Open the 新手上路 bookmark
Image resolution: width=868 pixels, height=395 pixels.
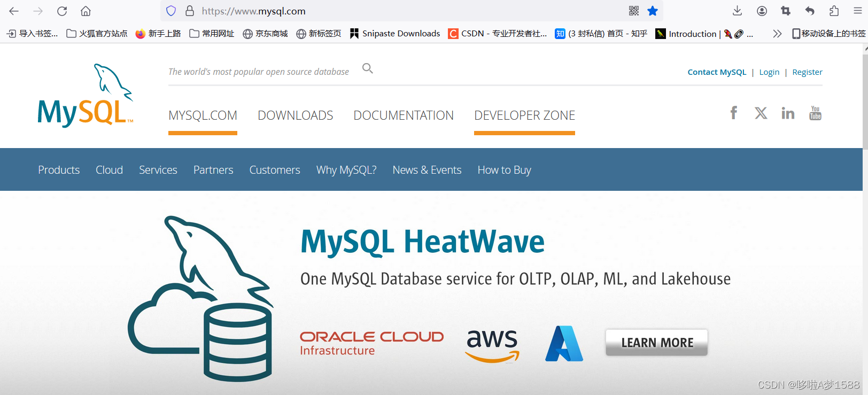(158, 34)
